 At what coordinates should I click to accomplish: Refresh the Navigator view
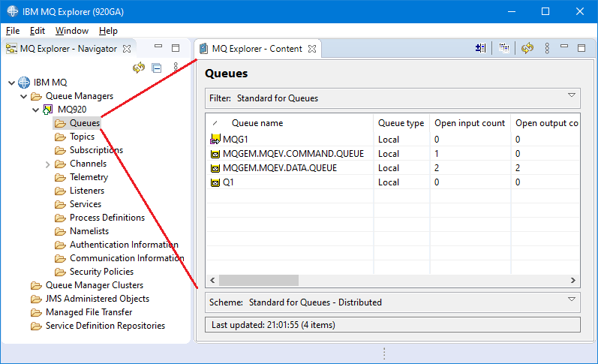[139, 68]
